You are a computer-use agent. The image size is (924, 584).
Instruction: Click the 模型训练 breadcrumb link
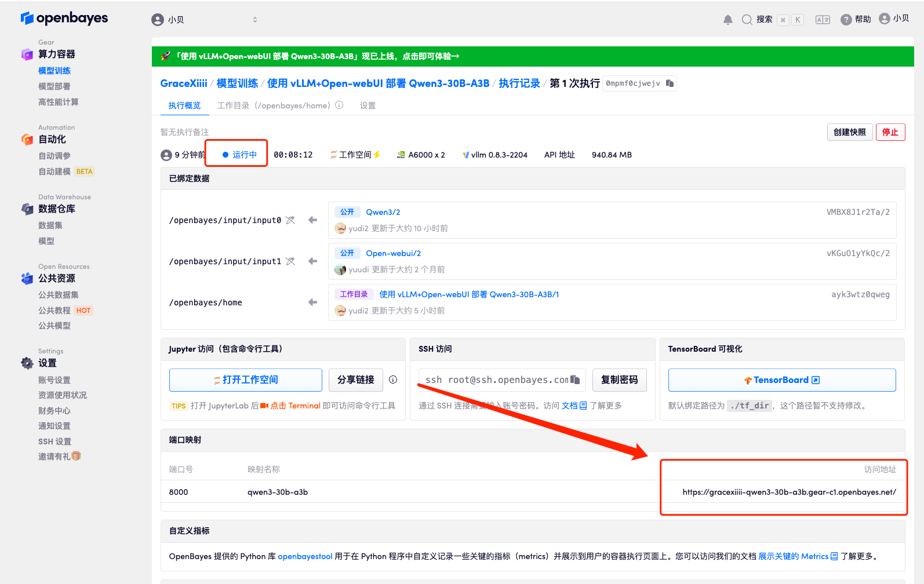237,83
